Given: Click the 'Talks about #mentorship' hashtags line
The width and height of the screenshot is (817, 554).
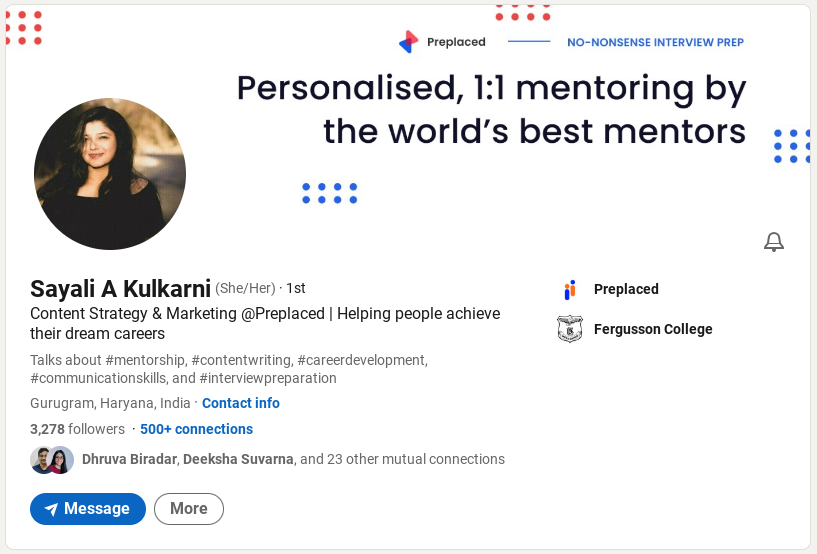Looking at the screenshot, I should click(x=229, y=369).
